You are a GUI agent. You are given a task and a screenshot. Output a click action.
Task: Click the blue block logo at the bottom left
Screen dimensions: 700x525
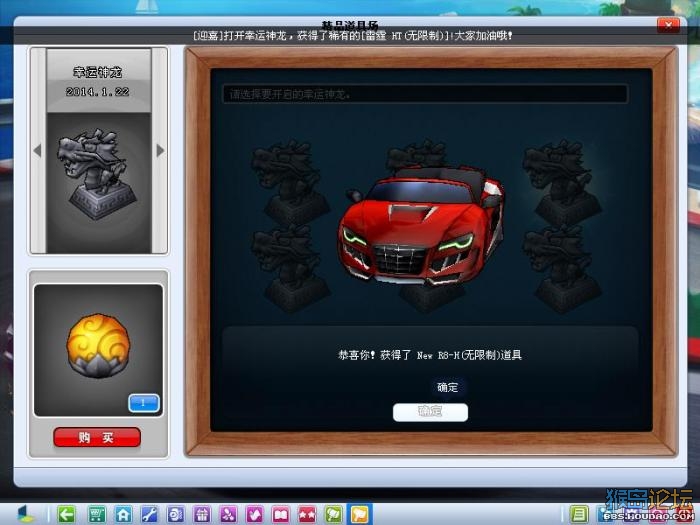[x=25, y=514]
